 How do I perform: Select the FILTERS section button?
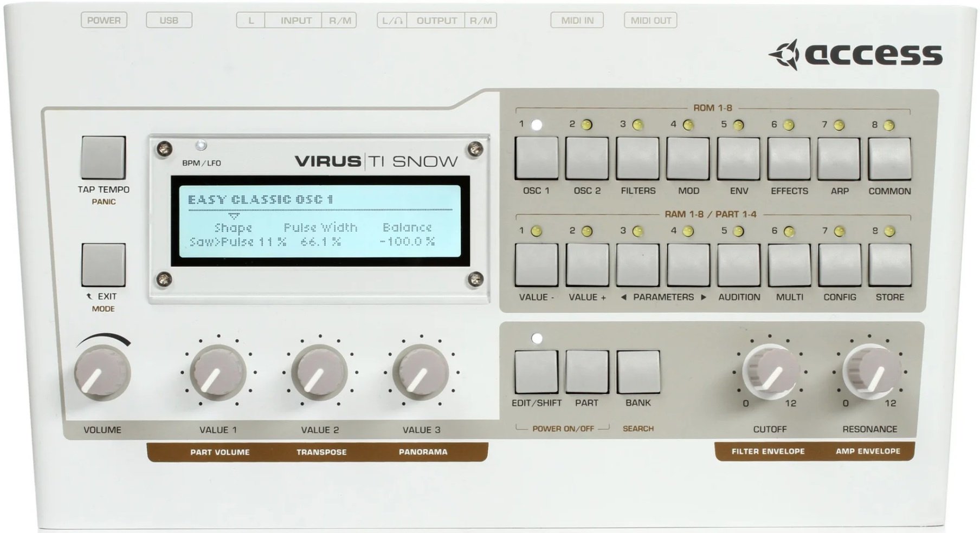pos(637,158)
